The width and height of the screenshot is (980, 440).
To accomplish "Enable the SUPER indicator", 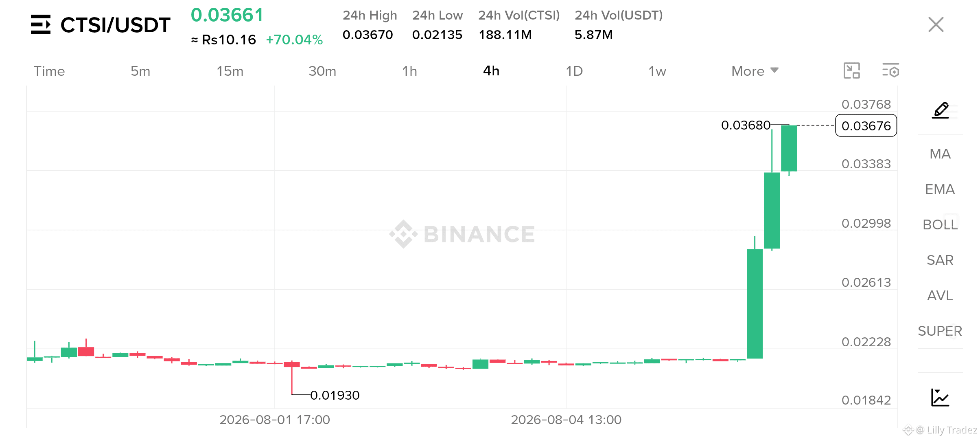I will (940, 331).
